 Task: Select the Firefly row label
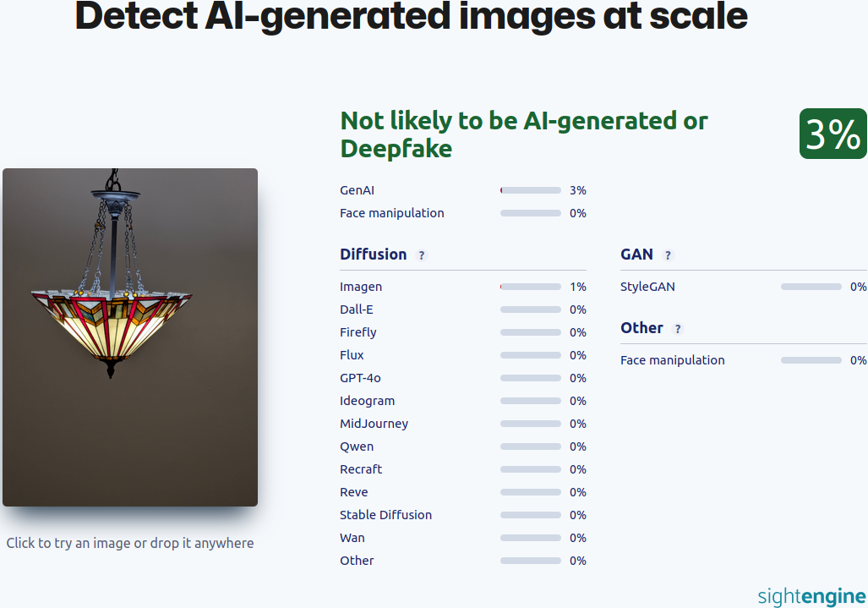tap(358, 332)
